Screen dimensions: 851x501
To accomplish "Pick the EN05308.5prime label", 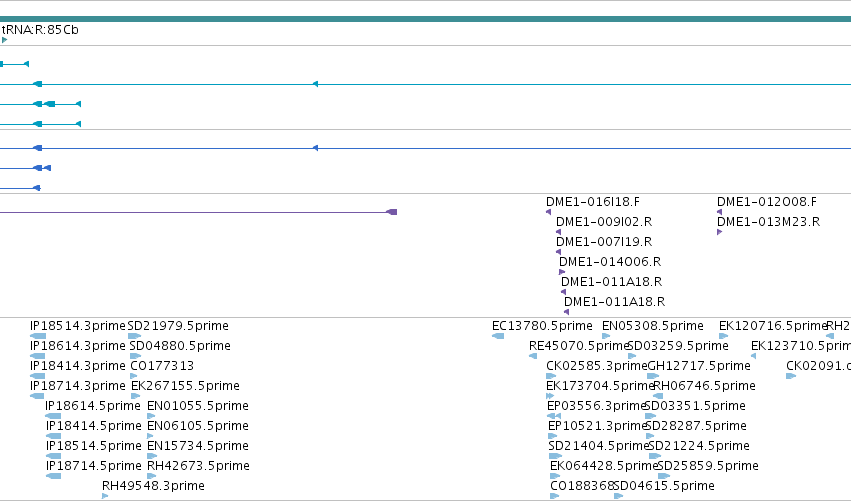I will pos(652,326).
